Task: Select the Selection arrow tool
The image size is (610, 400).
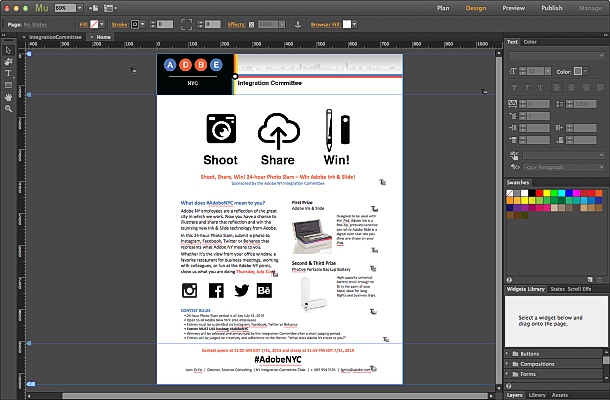Action: click(x=8, y=50)
